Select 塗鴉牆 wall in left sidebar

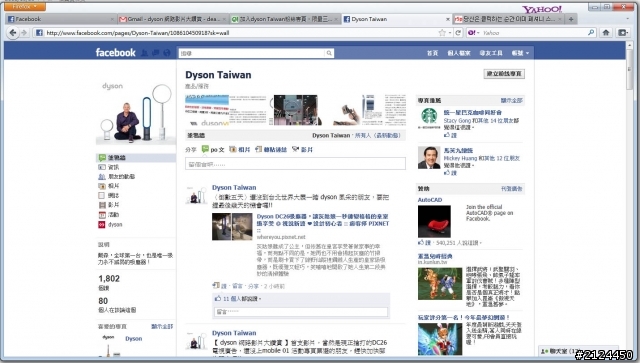[136, 158]
